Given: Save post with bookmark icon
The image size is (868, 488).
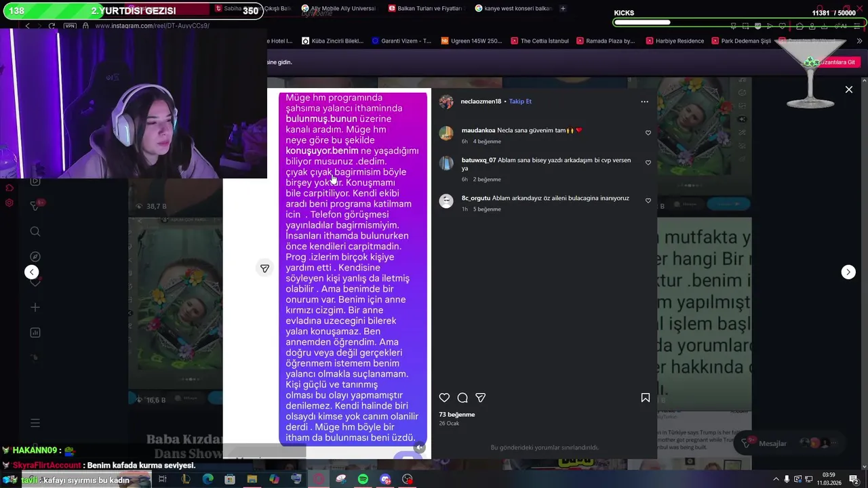Looking at the screenshot, I should (646, 398).
